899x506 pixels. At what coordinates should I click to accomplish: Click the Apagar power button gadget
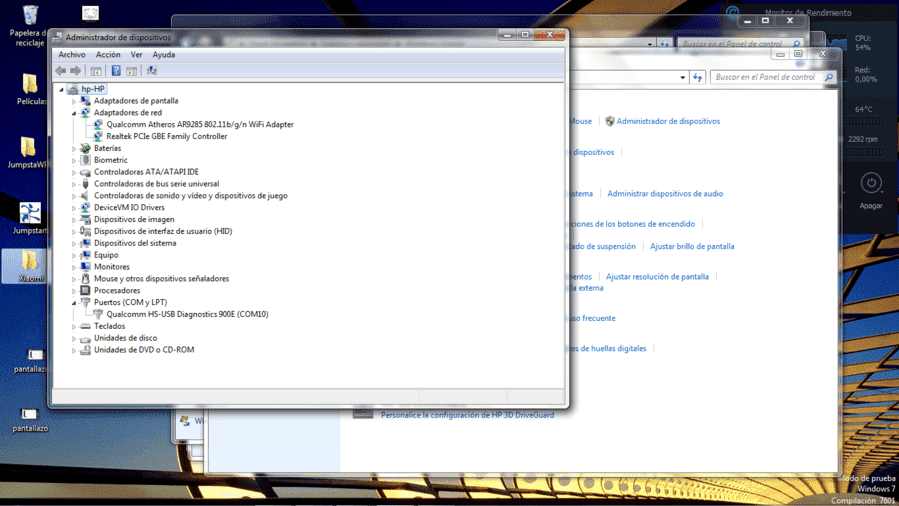871,183
